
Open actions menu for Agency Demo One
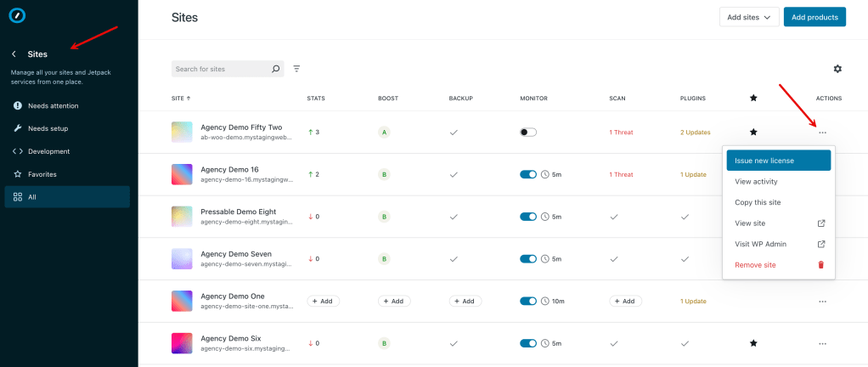[821, 302]
